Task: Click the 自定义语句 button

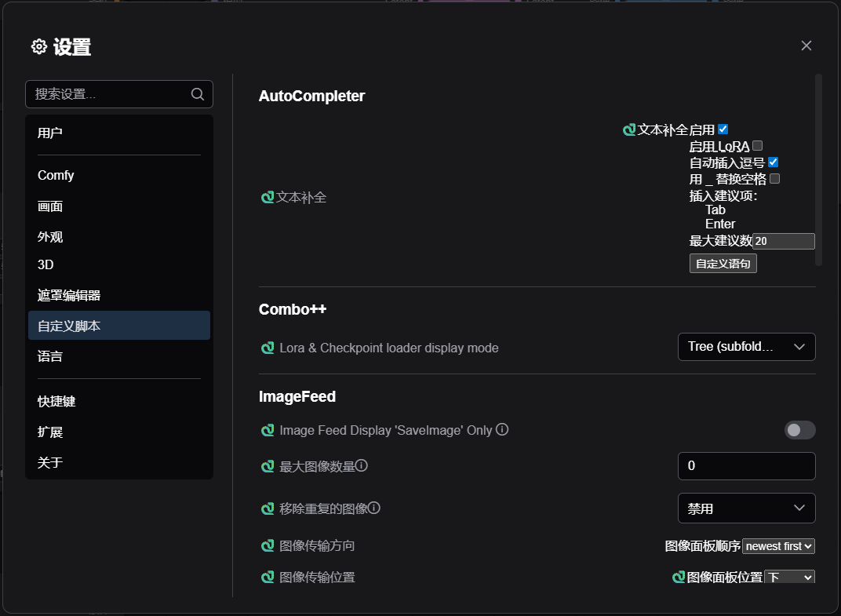Action: pyautogui.click(x=723, y=264)
